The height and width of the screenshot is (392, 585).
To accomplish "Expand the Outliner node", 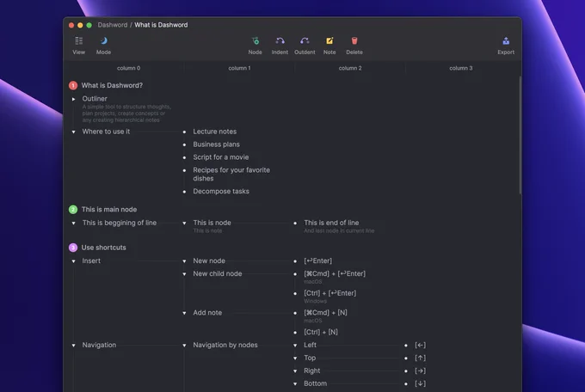I will [x=73, y=99].
